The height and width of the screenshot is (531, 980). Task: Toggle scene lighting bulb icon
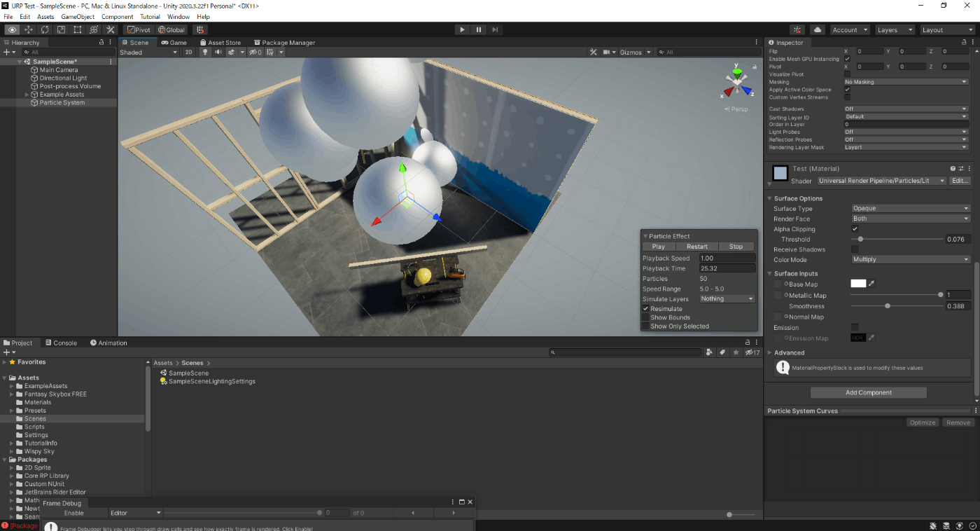pyautogui.click(x=205, y=53)
